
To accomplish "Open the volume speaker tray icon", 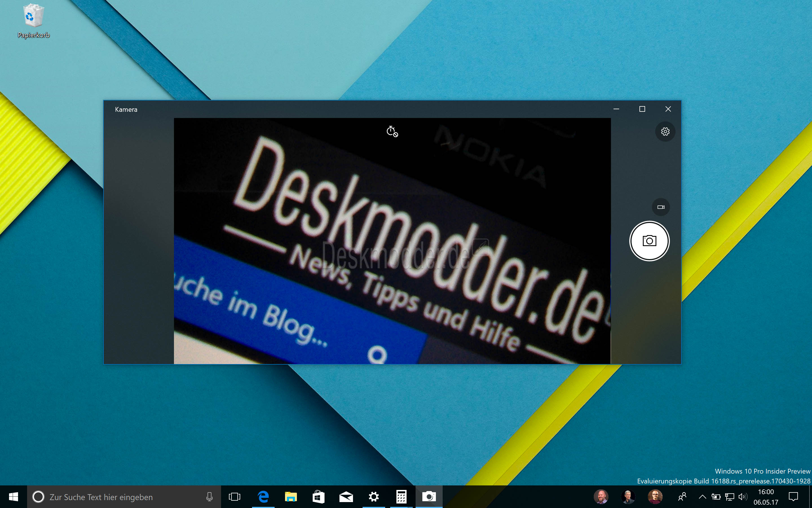I will 743,497.
